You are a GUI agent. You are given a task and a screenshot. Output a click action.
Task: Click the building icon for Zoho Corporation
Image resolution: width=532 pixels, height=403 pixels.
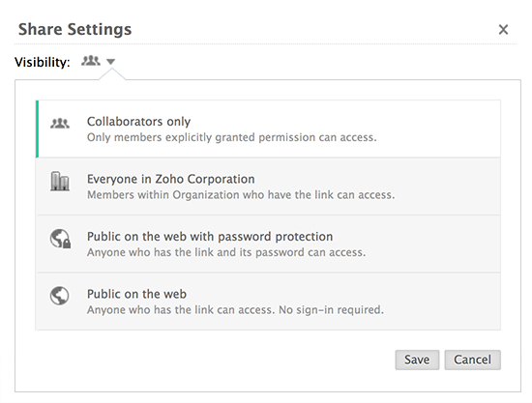pyautogui.click(x=60, y=182)
